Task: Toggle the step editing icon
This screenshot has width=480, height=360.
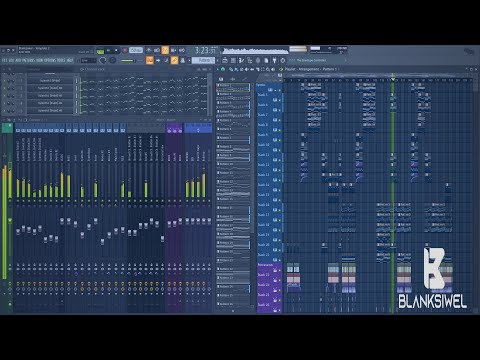Action: click(166, 60)
